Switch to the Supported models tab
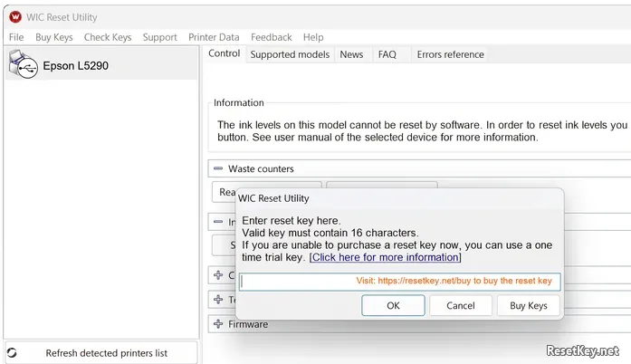 tap(290, 54)
